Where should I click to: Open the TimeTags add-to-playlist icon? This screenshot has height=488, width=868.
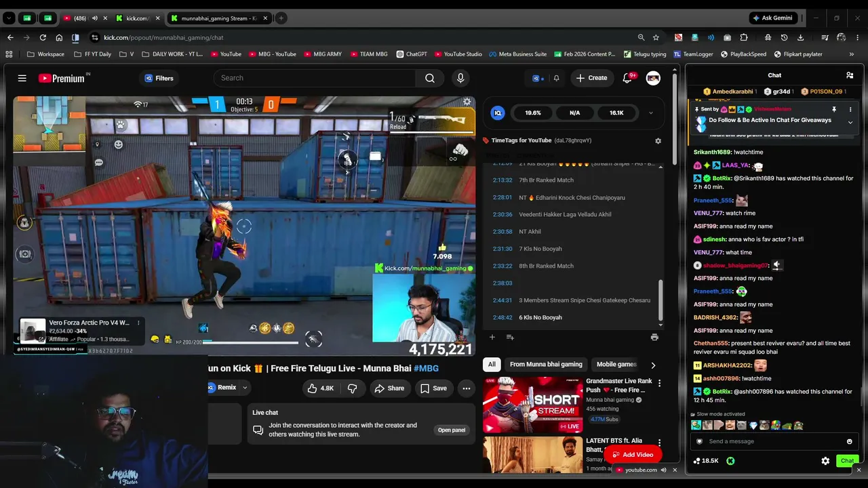(510, 337)
